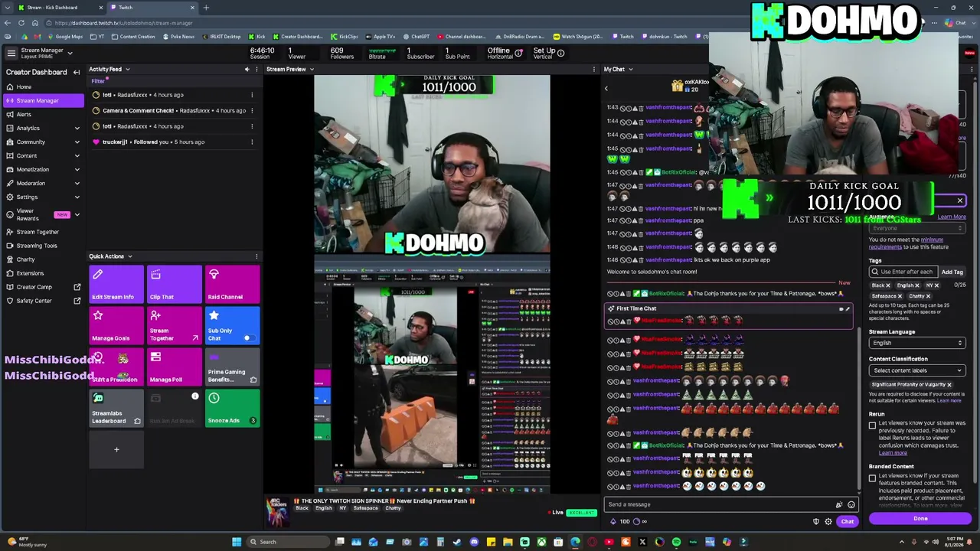Open Streamlabs Leaderboard quick action
Image resolution: width=980 pixels, height=551 pixels.
click(116, 408)
